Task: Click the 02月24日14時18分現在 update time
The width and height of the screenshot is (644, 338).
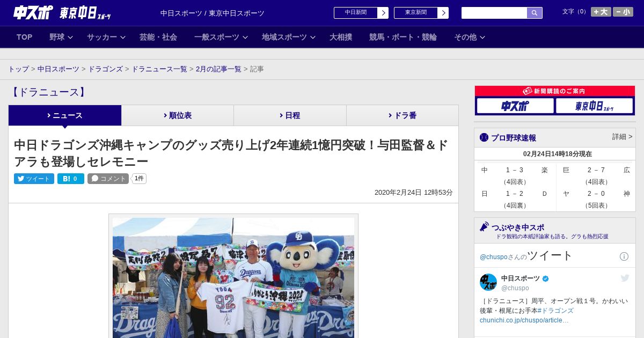Action: pyautogui.click(x=558, y=154)
